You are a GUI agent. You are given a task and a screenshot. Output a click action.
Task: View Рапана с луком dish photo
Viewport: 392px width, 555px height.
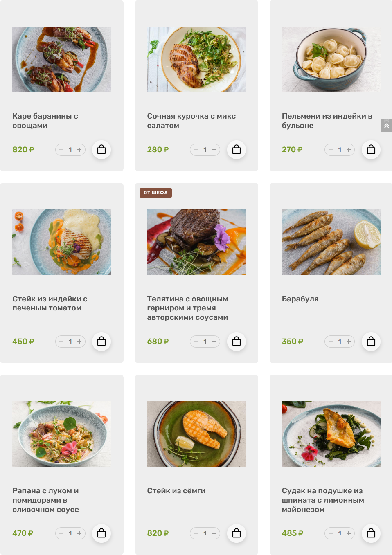62,434
